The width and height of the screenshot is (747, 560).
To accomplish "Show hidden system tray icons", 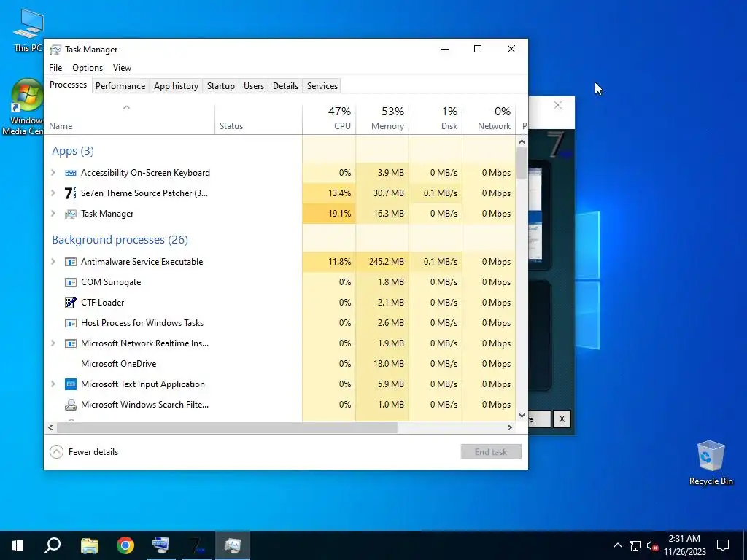I will click(617, 545).
